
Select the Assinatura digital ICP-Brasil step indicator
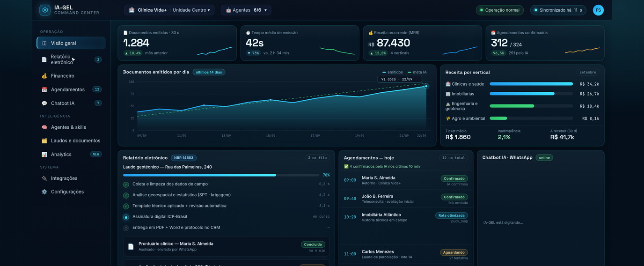pyautogui.click(x=126, y=217)
